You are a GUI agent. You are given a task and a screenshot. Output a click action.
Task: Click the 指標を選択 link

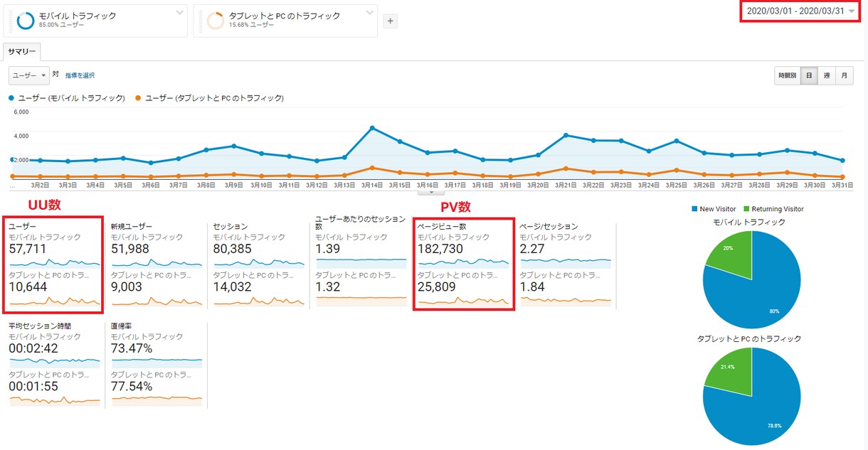point(80,75)
